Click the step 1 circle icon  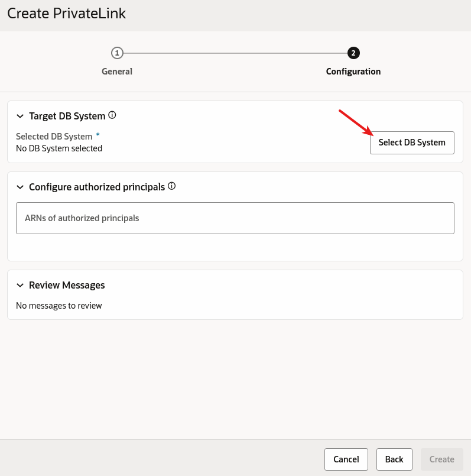[117, 53]
